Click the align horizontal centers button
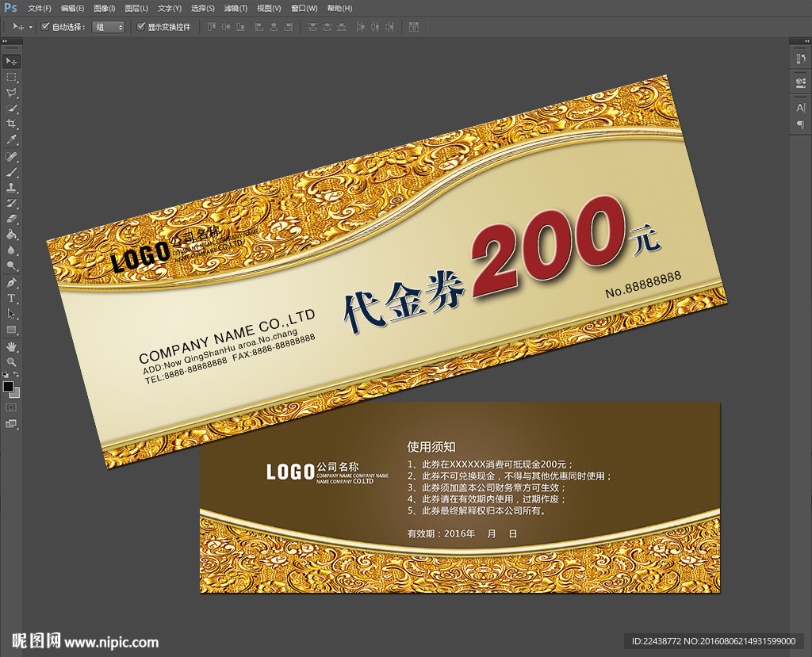 tap(274, 27)
